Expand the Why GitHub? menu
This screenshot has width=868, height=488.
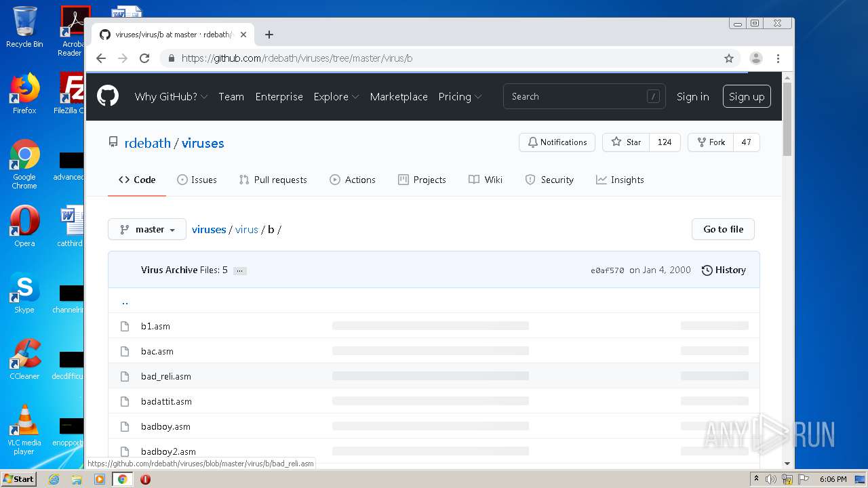[x=171, y=96]
